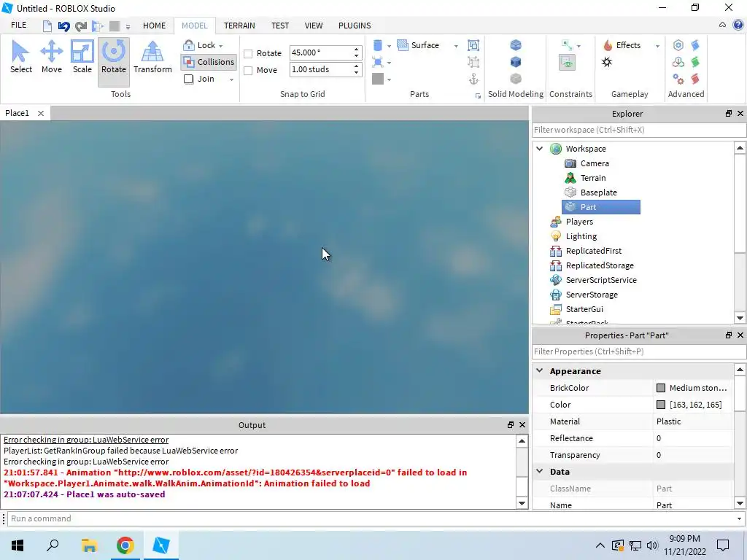The width and height of the screenshot is (747, 560).
Task: Open the Color swatch dropdown arrow
Action: click(390, 80)
